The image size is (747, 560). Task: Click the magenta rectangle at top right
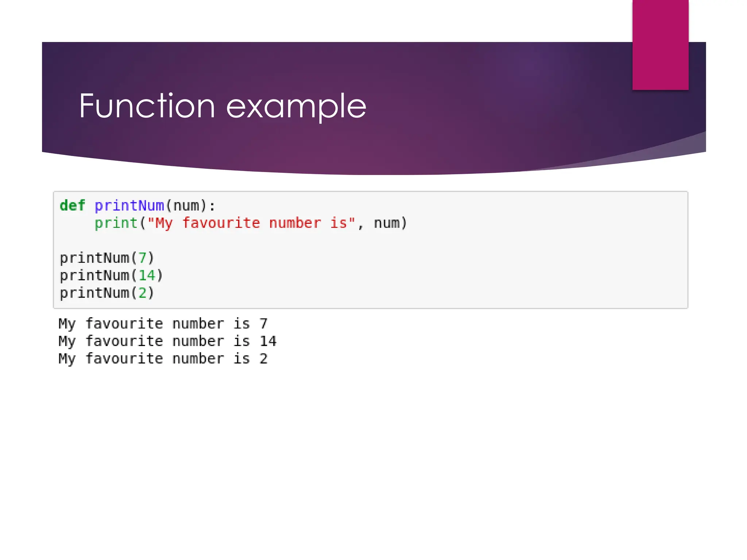click(x=660, y=44)
